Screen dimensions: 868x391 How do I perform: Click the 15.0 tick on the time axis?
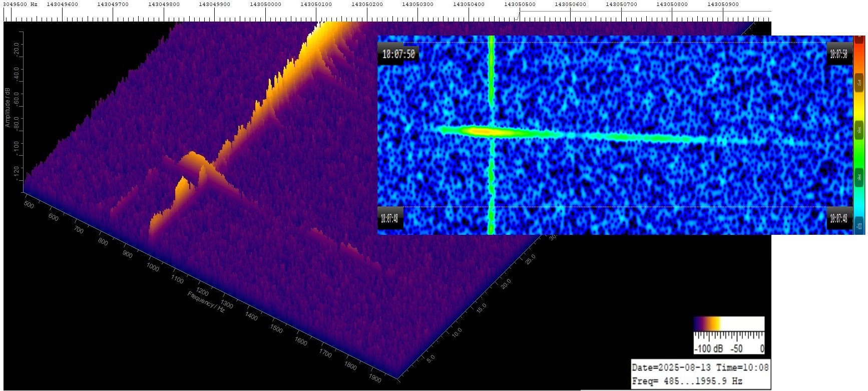click(x=481, y=308)
